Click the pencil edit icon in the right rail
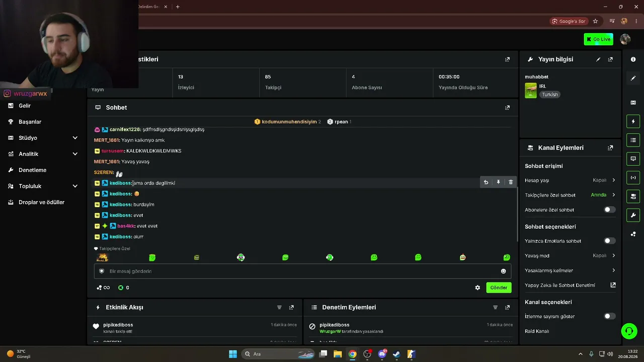Screen dimensions: 644x362 (633, 78)
